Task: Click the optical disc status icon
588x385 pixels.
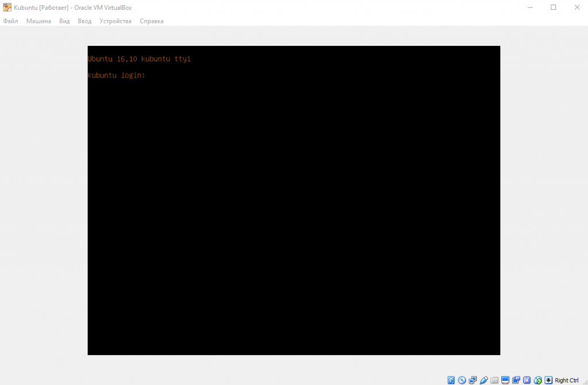Action: pos(462,380)
